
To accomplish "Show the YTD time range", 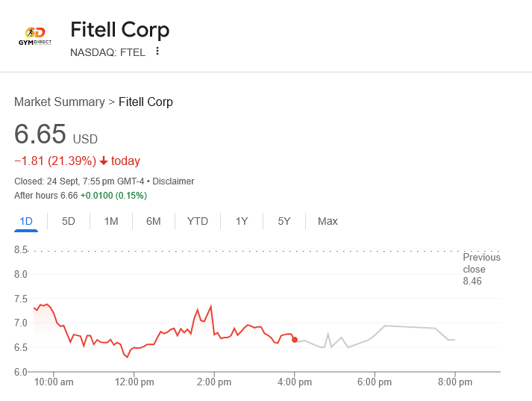I will 198,221.
